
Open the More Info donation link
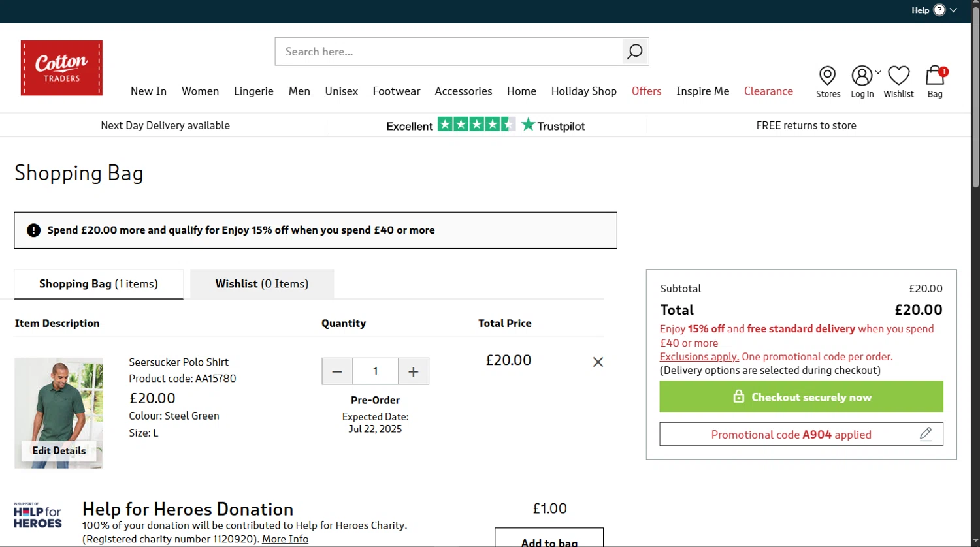(285, 539)
